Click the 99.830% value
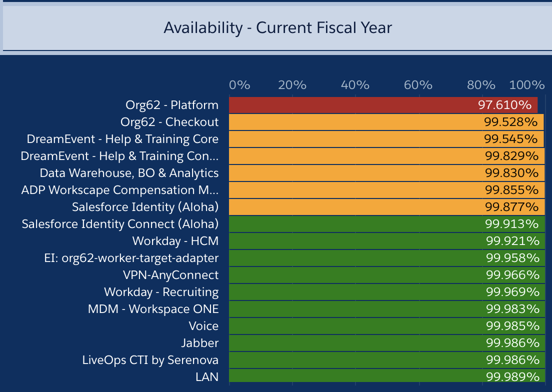552x392 pixels. [x=512, y=173]
